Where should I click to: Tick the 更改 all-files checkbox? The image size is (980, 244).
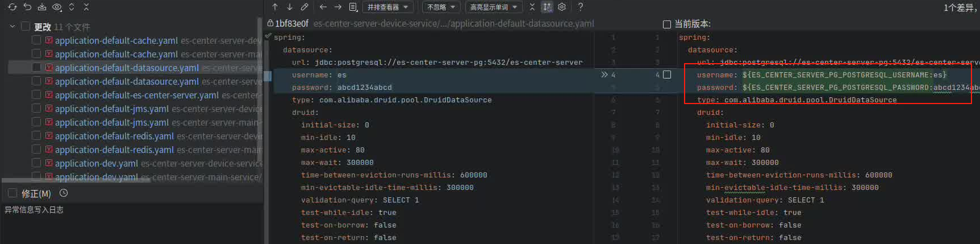[26, 27]
